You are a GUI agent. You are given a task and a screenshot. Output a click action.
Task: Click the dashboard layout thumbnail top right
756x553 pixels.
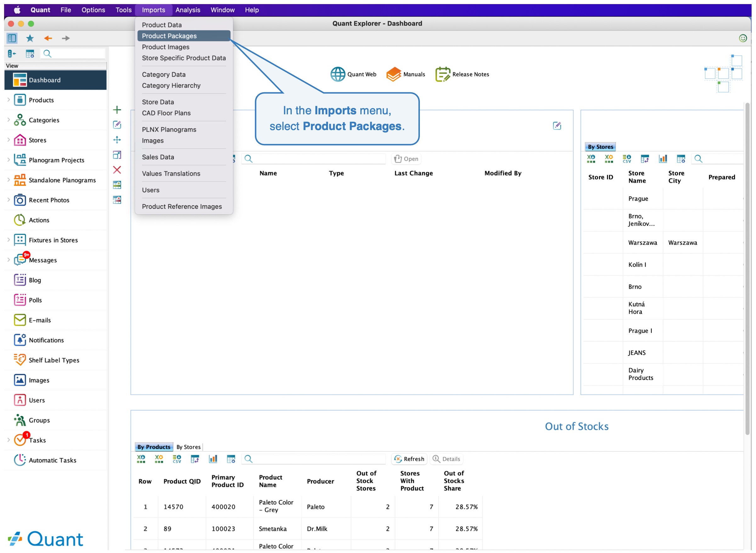pyautogui.click(x=723, y=74)
